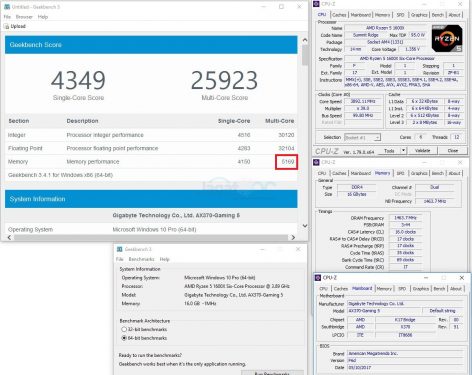The image size is (472, 375).
Task: Click the vertical scrollbar thumb in Geekbench results
Action: [305, 55]
